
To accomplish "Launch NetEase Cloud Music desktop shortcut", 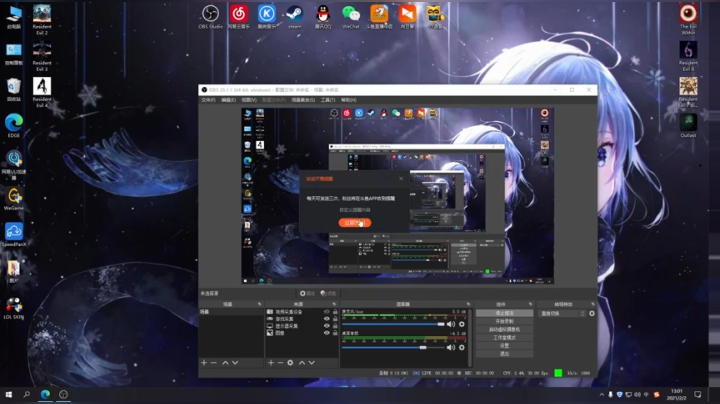I will tap(239, 17).
